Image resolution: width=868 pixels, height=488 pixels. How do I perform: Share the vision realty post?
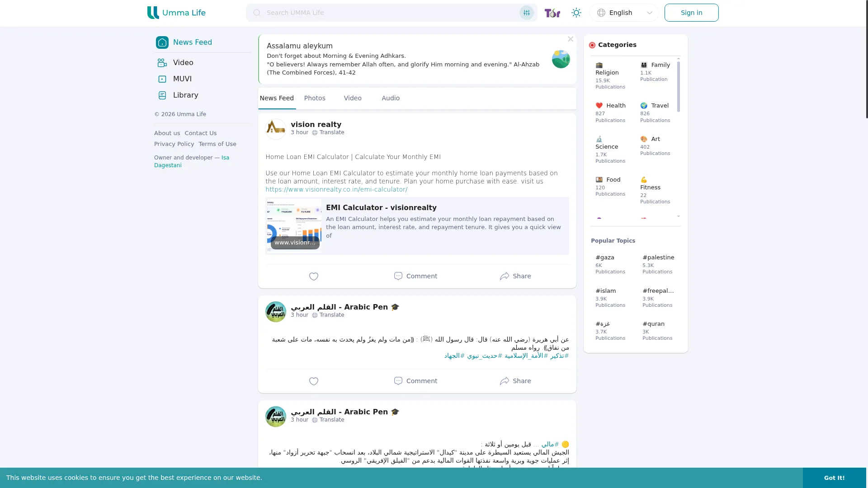[515, 276]
